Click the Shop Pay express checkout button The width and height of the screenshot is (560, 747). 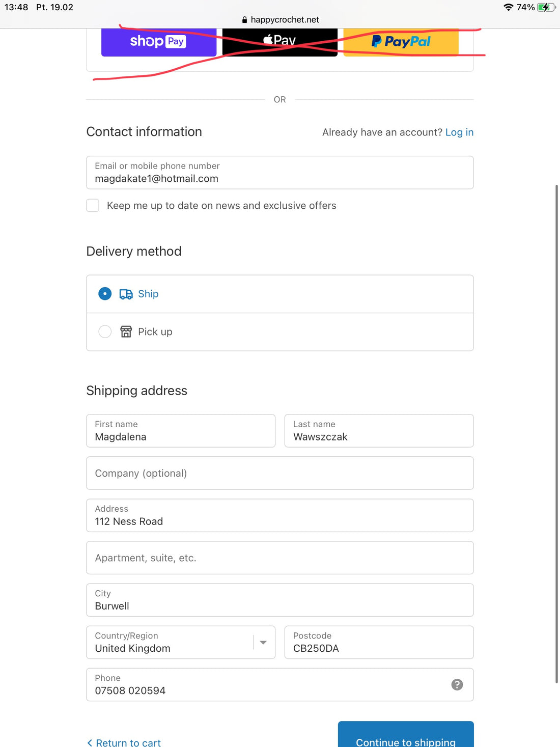click(158, 42)
